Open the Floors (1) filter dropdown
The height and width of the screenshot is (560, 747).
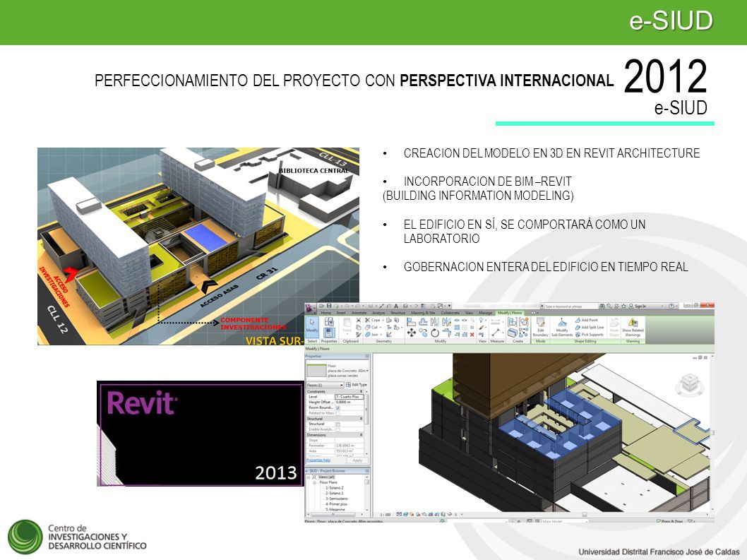coord(325,385)
